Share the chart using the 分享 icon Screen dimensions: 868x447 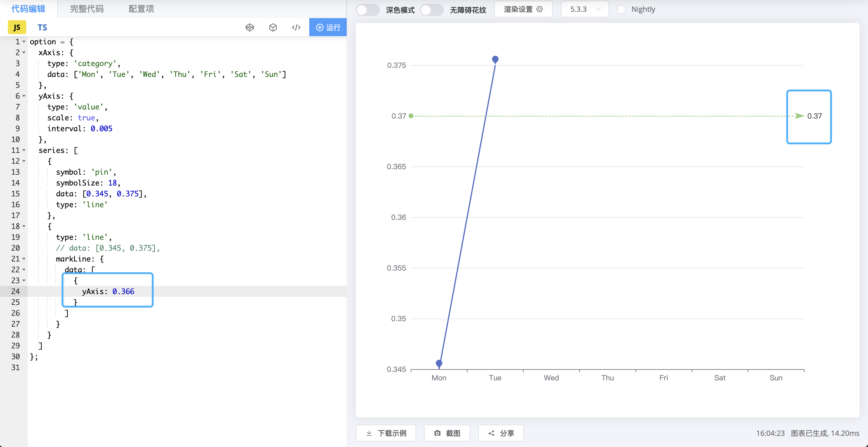point(501,433)
